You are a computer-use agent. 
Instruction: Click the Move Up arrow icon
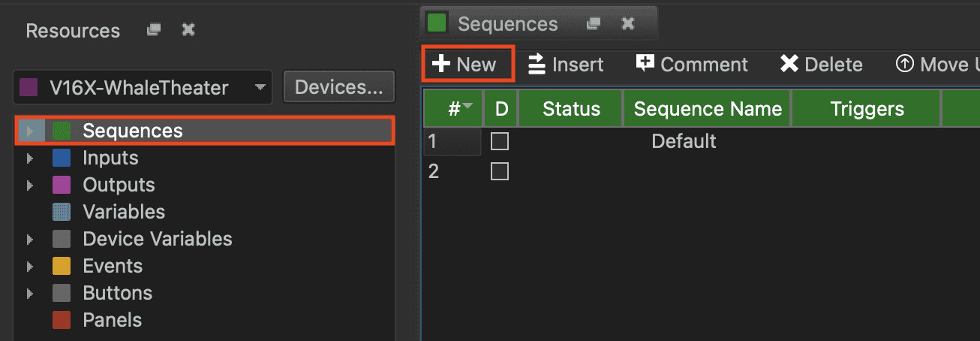pyautogui.click(x=905, y=64)
